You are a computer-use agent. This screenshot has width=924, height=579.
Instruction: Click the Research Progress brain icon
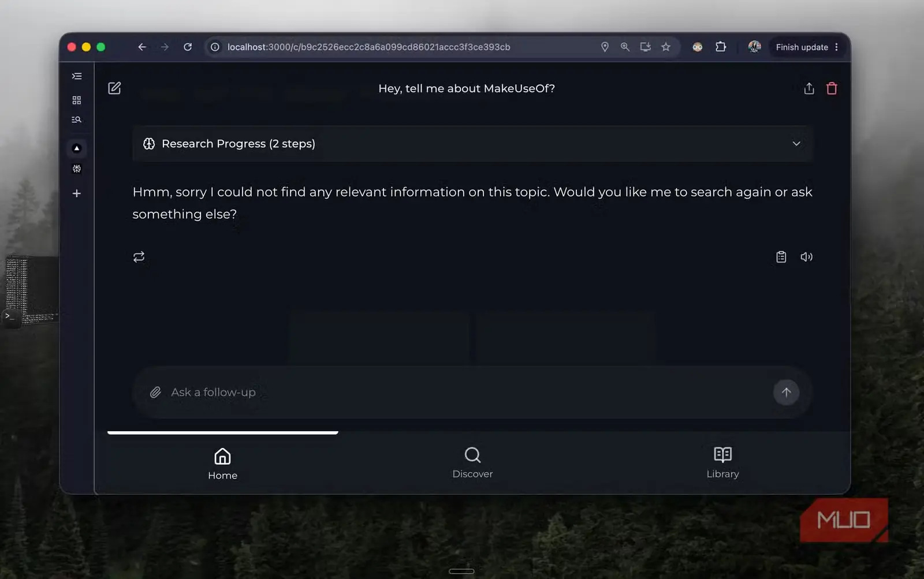pyautogui.click(x=149, y=144)
